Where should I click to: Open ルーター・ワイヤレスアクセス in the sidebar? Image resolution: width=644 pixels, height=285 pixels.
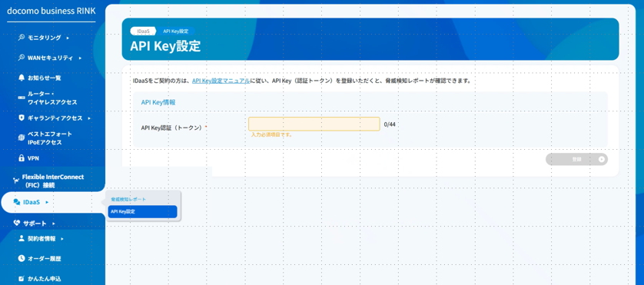[x=52, y=98]
